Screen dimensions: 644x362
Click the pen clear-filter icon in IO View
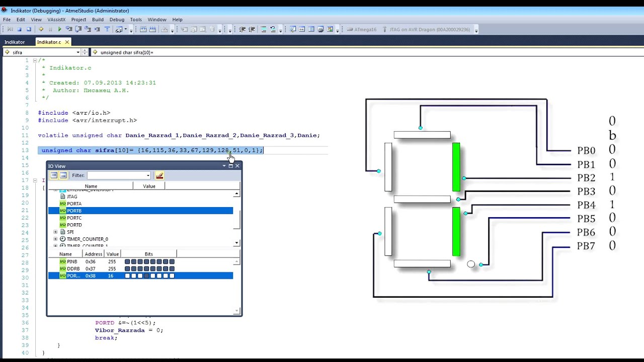coord(159,175)
